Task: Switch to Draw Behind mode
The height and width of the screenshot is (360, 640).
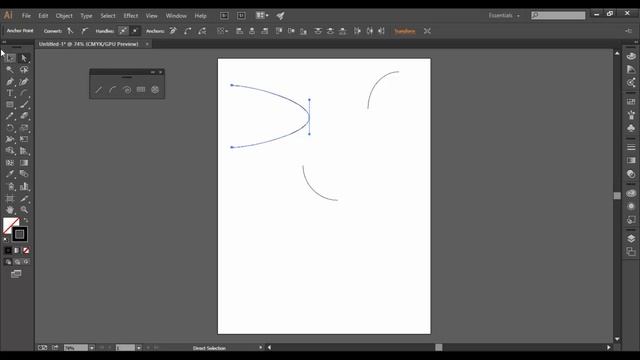Action: (x=17, y=262)
